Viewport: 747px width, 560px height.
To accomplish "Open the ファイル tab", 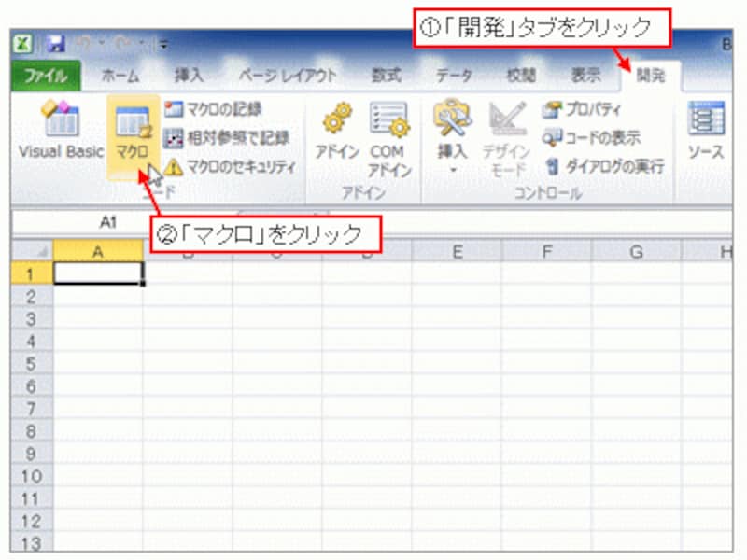I will [x=46, y=76].
